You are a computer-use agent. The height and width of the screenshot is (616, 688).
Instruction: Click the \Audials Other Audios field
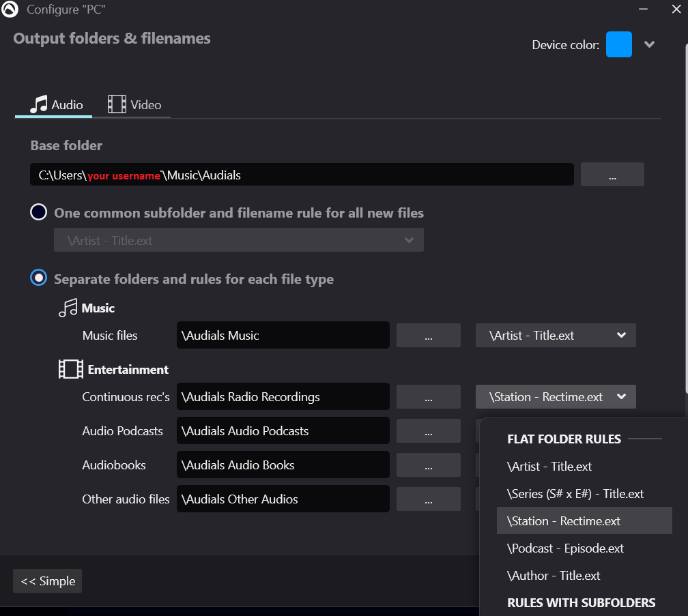283,499
